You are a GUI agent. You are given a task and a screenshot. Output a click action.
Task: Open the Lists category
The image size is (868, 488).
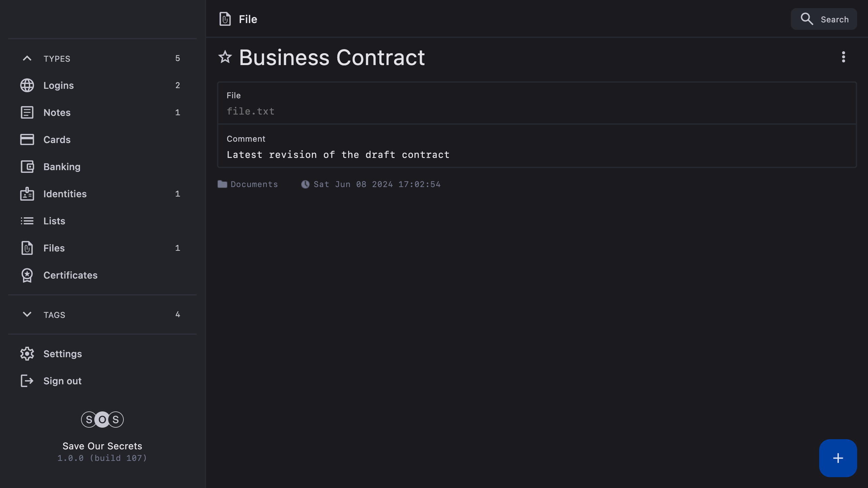point(54,221)
